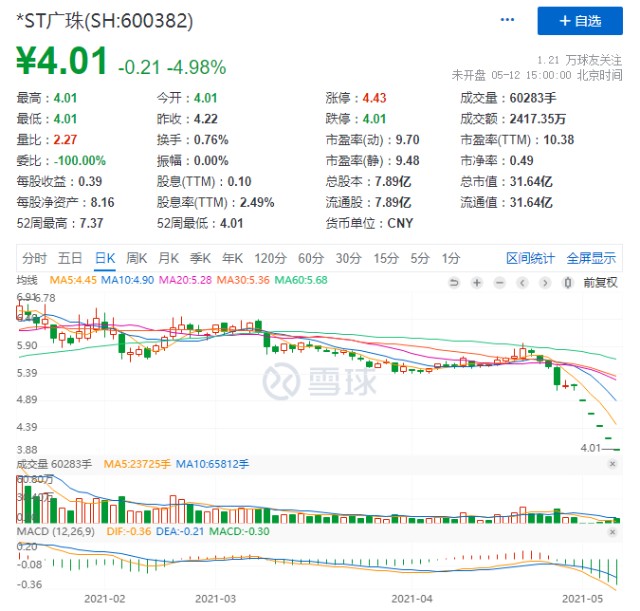This screenshot has height=611, width=640.
Task: Close the 成交量 volume panel
Action: coord(612,464)
